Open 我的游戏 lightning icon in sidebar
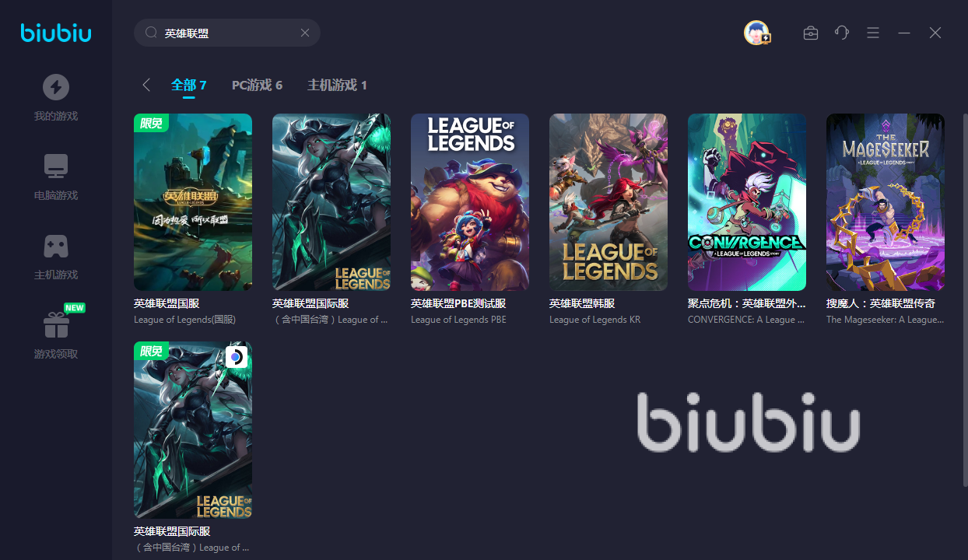 coord(56,87)
